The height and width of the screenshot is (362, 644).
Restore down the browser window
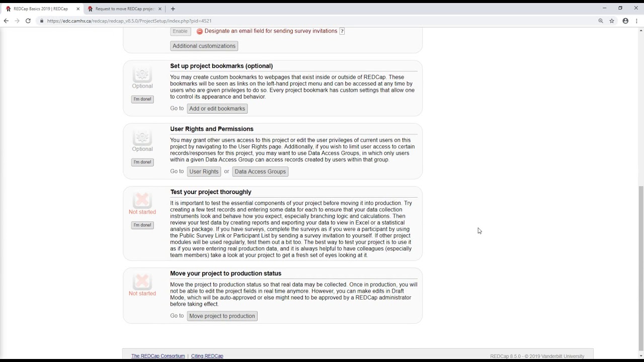click(620, 8)
